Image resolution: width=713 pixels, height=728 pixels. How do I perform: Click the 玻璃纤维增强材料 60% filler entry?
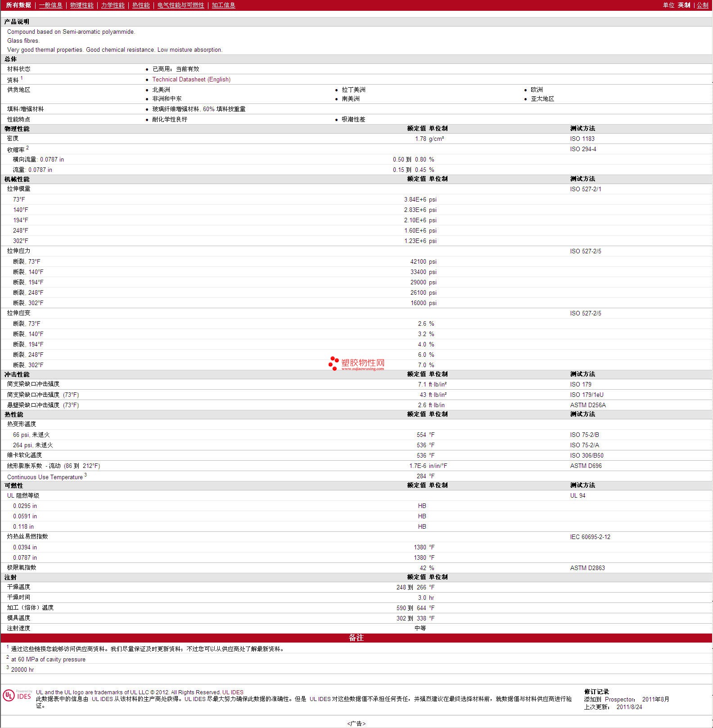point(199,109)
